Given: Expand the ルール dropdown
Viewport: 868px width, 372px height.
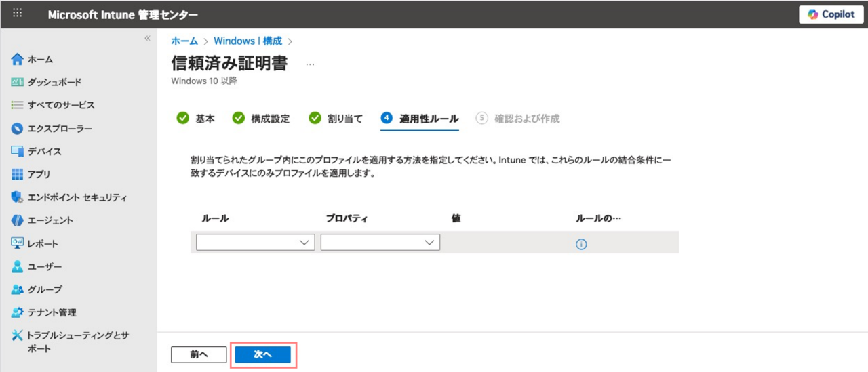Looking at the screenshot, I should click(255, 243).
